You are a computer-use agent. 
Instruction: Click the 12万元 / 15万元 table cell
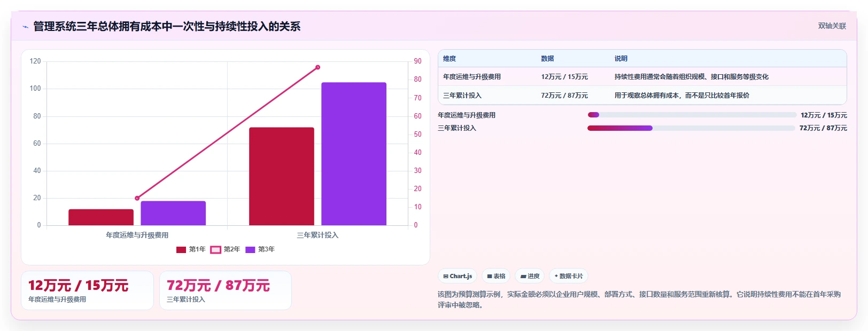[x=564, y=77]
